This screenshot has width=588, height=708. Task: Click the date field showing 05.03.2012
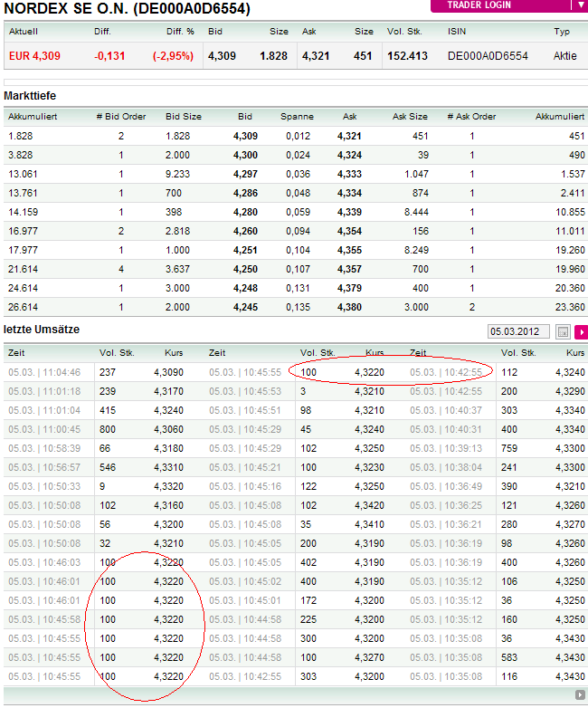coord(518,331)
